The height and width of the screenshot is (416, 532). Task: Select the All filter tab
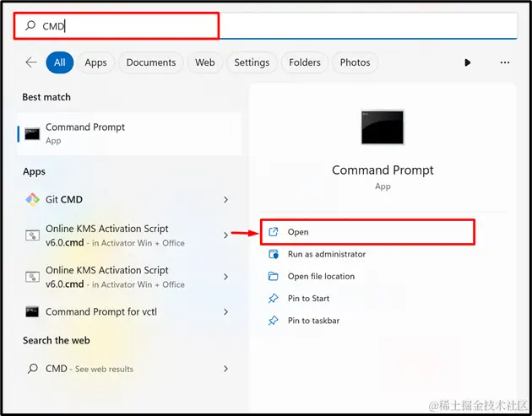pos(60,62)
